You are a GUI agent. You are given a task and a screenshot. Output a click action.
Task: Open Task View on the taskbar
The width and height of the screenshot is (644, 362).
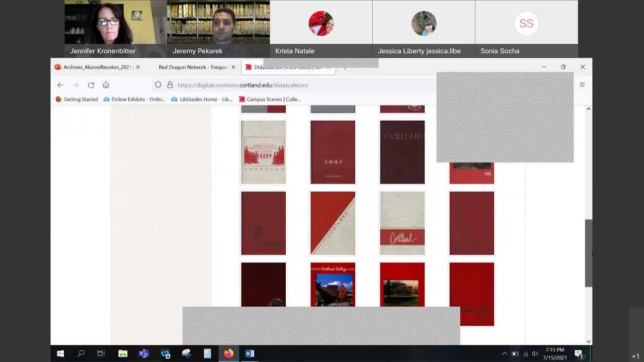click(x=101, y=353)
